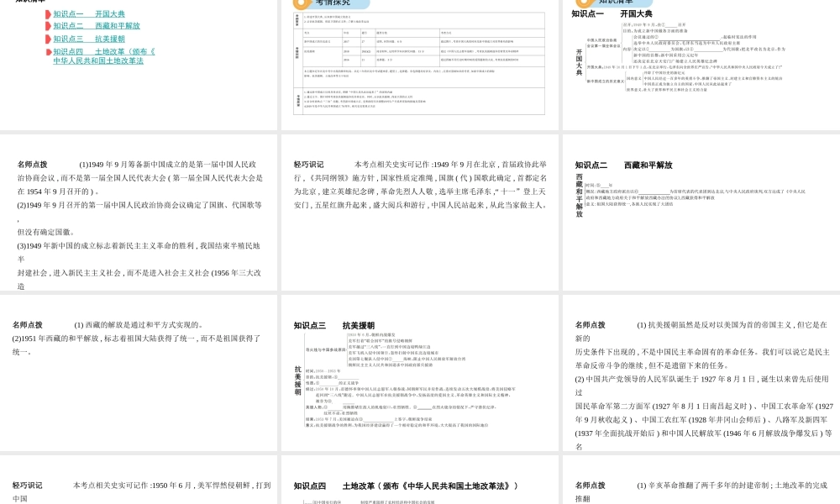The image size is (840, 504).
Task: Open the 知识点三 抗美援朝 link
Action: (89, 39)
